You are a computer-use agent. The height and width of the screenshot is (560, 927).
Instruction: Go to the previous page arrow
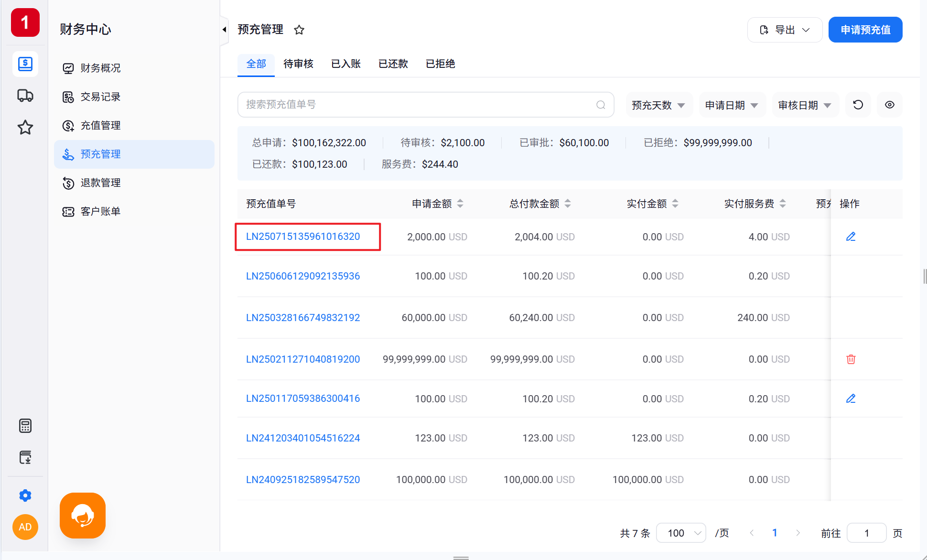point(752,533)
